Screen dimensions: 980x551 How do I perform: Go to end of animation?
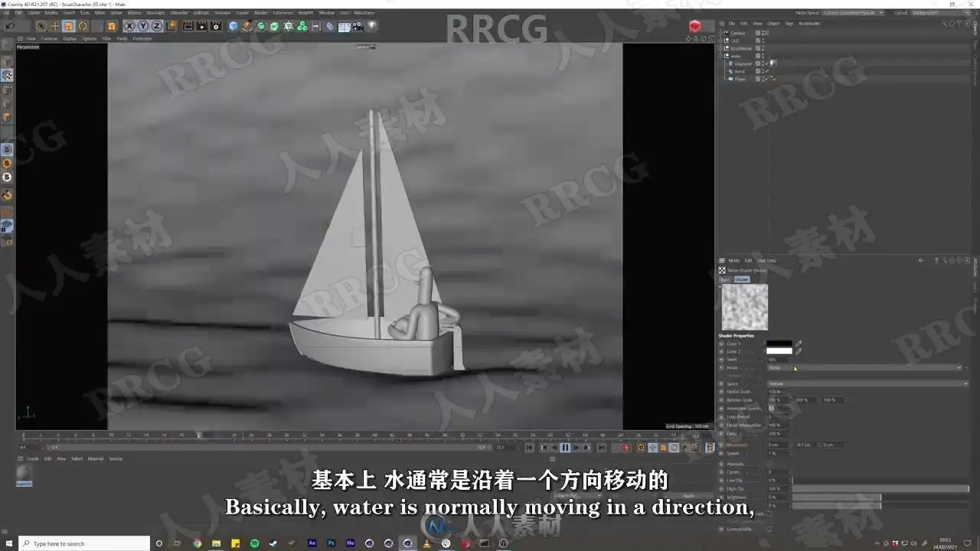click(x=601, y=448)
